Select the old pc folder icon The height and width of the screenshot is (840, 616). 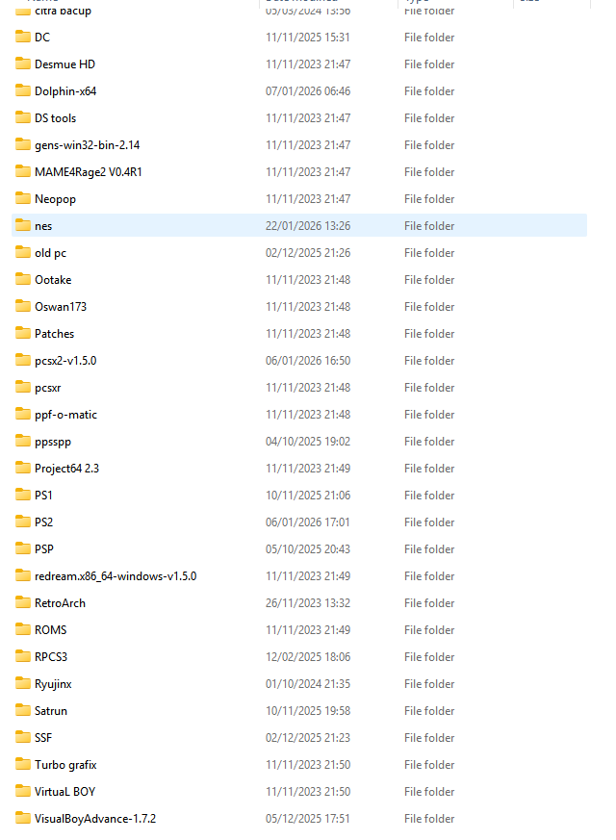coord(23,252)
